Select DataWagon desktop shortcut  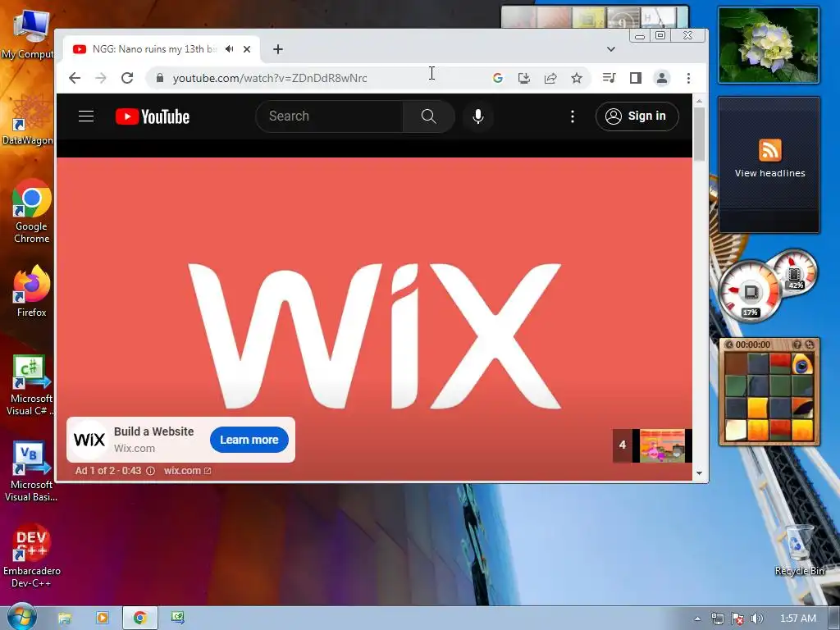click(28, 119)
